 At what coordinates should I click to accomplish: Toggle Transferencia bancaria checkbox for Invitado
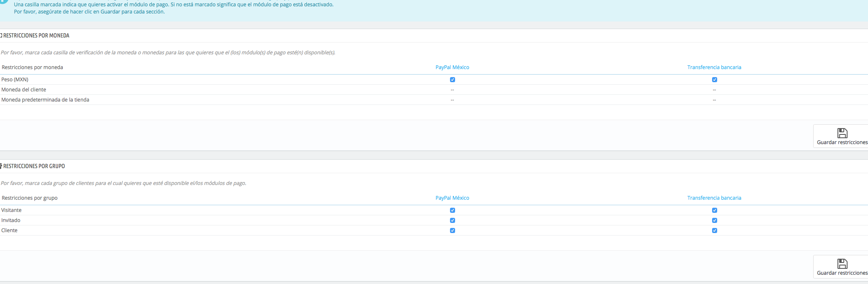pyautogui.click(x=715, y=220)
